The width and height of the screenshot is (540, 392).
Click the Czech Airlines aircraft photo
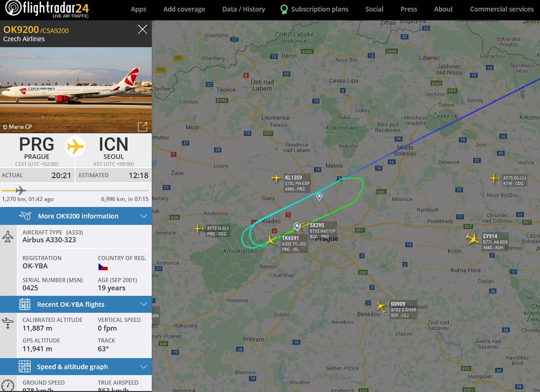click(76, 90)
